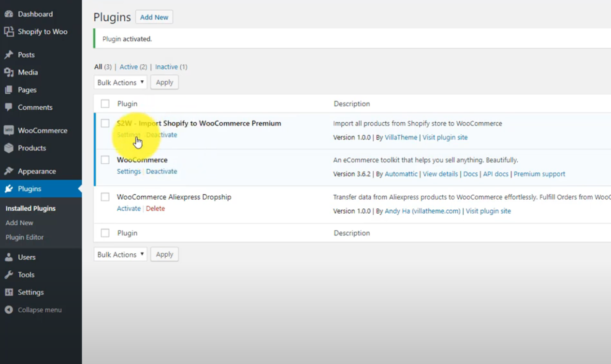Check the WooCommerce Aliexpress Dropship checkbox
611x364 pixels.
[105, 197]
